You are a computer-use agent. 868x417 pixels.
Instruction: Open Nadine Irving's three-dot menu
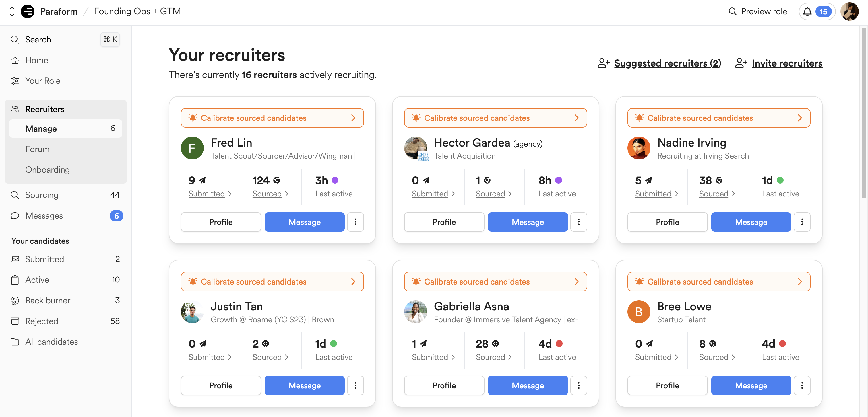[x=802, y=222]
